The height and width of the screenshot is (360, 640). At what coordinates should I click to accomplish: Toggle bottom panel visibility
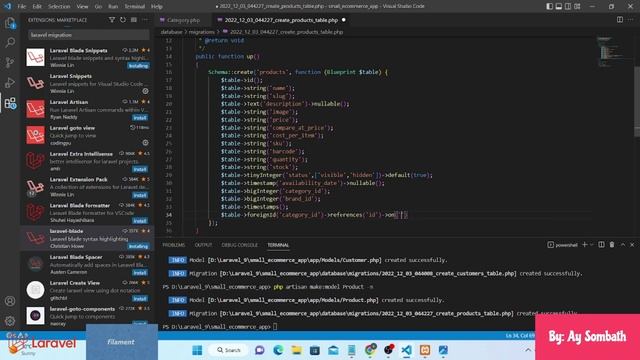[559, 7]
